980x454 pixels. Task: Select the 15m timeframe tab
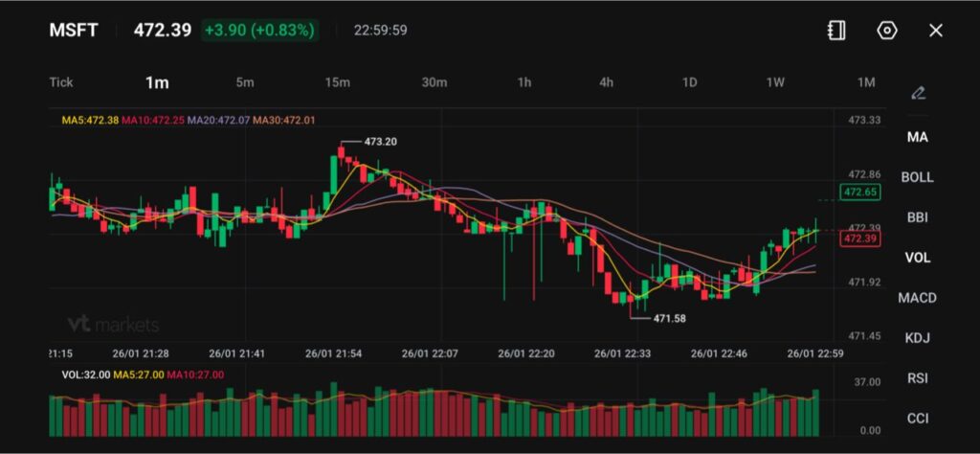tap(337, 82)
